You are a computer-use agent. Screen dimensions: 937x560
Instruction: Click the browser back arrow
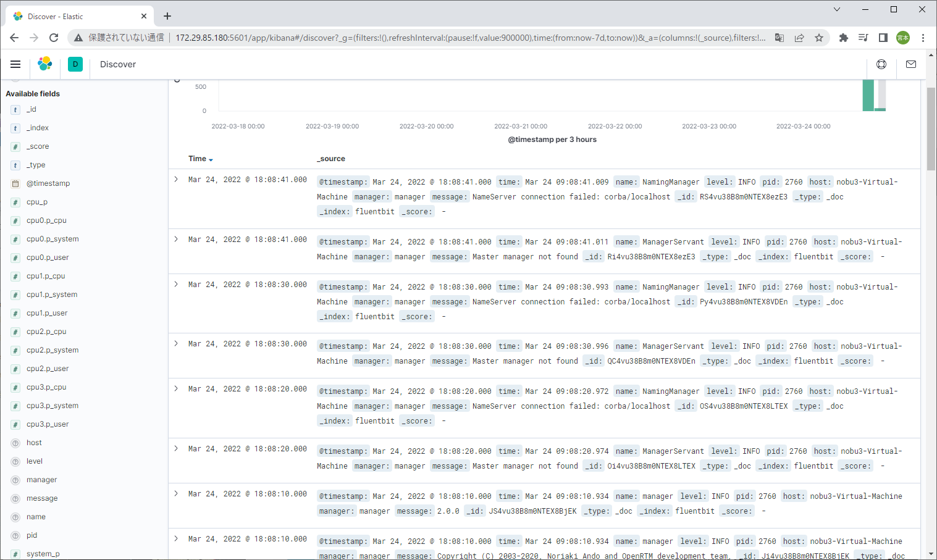click(14, 38)
